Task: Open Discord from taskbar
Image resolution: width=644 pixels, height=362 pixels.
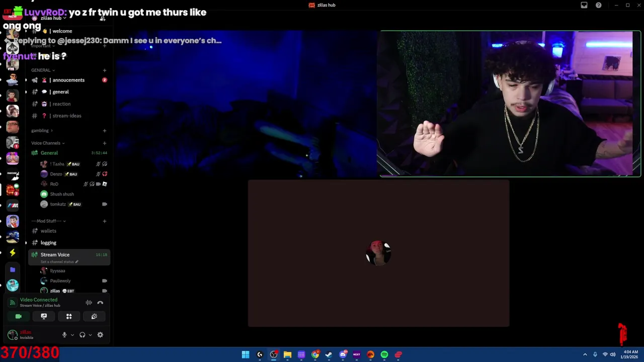Action: click(x=343, y=354)
